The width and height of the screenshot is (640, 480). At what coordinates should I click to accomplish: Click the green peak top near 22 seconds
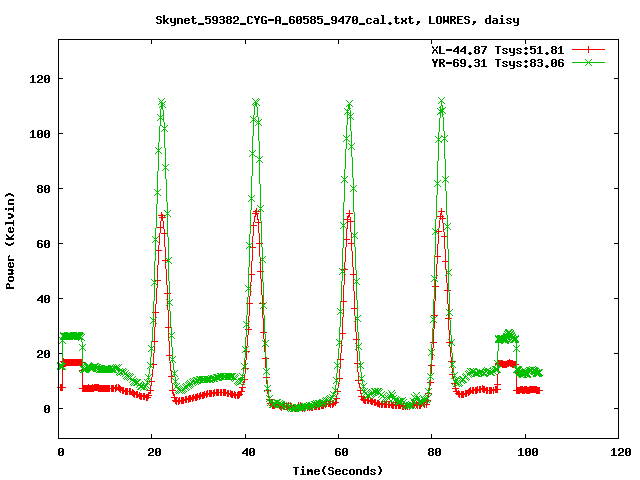[x=162, y=102]
